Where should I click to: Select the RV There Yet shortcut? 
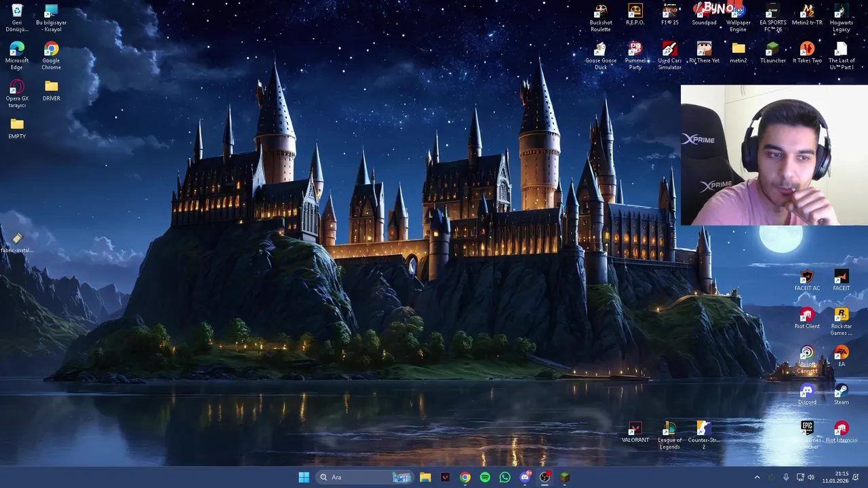pos(704,53)
